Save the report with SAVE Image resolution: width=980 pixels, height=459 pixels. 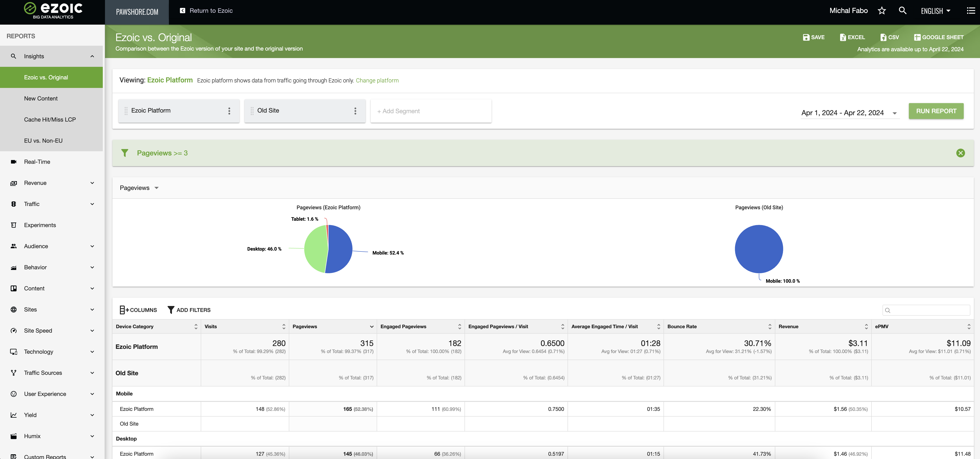(814, 37)
